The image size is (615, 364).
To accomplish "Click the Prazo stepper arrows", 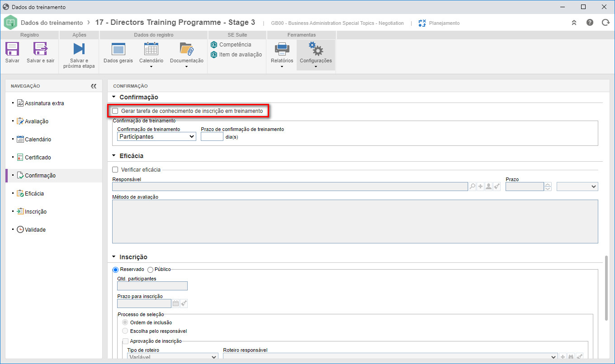I will (x=548, y=187).
